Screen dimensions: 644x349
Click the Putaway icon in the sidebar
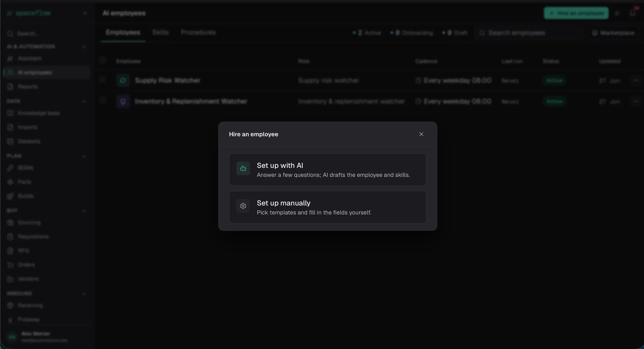[x=10, y=319]
